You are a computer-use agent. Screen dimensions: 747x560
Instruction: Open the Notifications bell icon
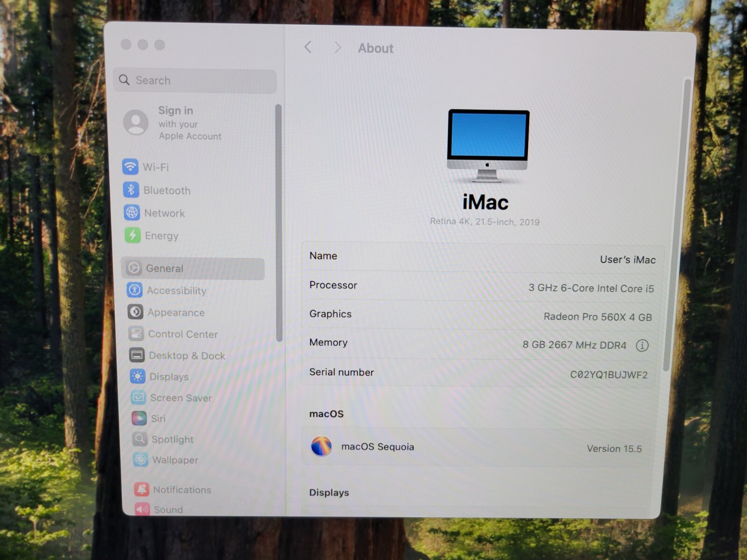click(142, 489)
